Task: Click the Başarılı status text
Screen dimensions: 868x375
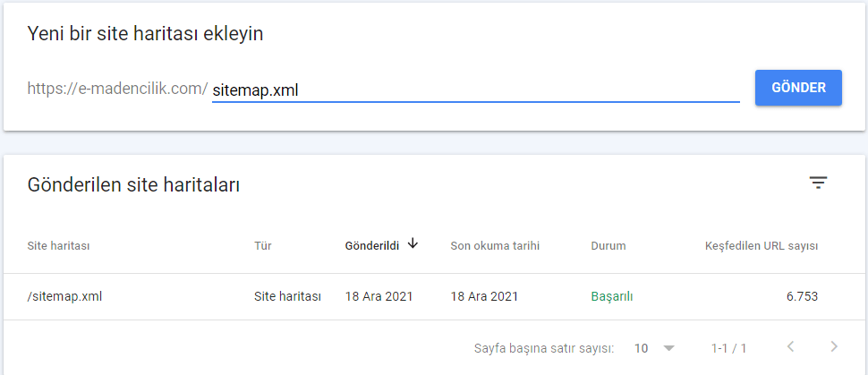Action: click(612, 297)
